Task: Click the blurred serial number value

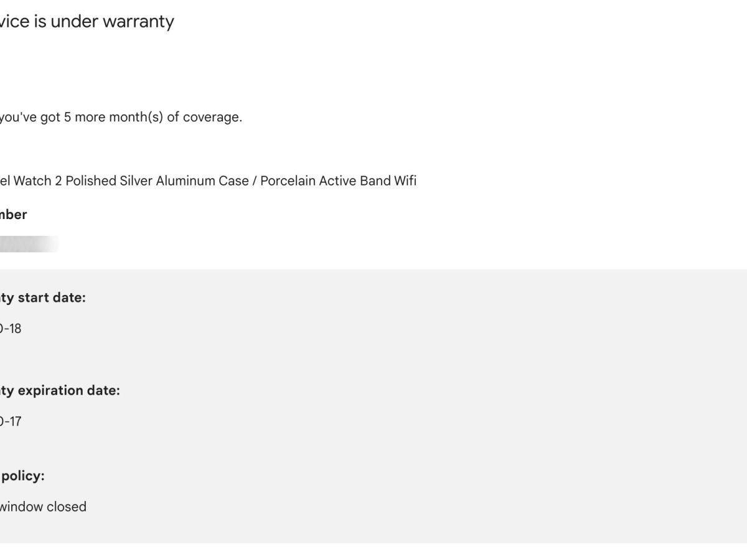Action: [x=28, y=244]
